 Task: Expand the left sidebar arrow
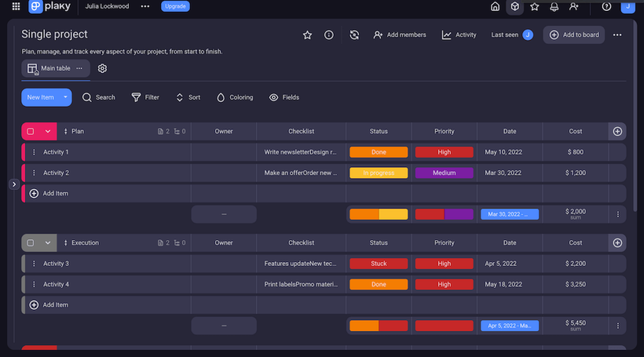point(14,184)
